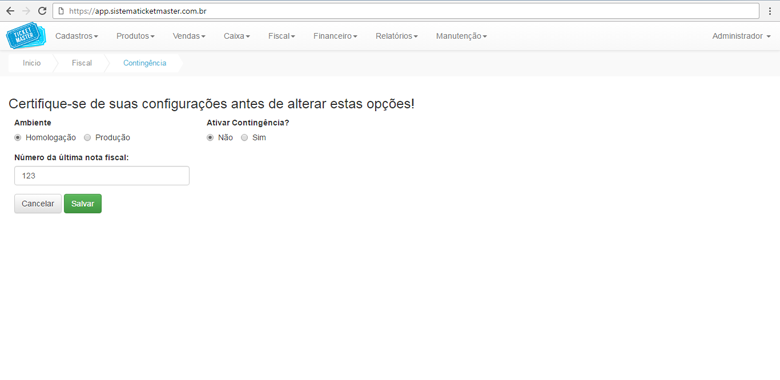Click the browser URL address bar

(x=405, y=11)
